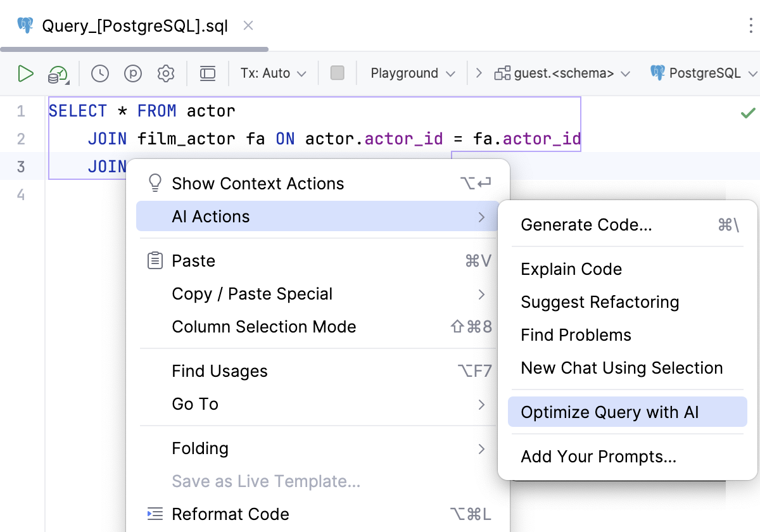The width and height of the screenshot is (760, 532).
Task: Choose New Chat Using Selection
Action: pyautogui.click(x=628, y=368)
